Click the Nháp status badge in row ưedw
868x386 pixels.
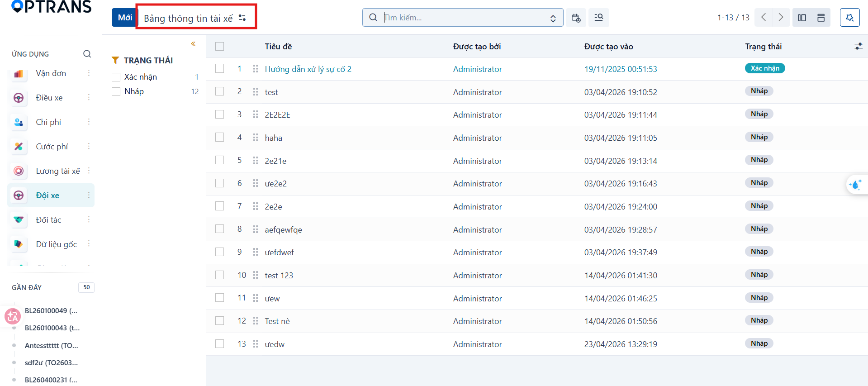click(x=759, y=343)
